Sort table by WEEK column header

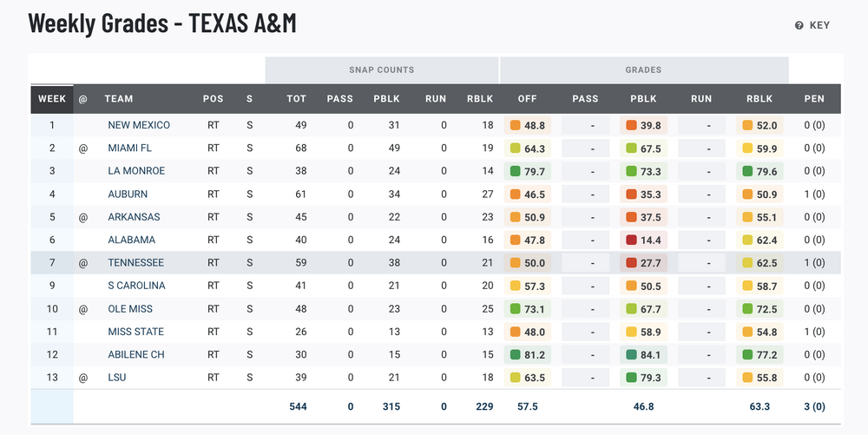point(52,99)
